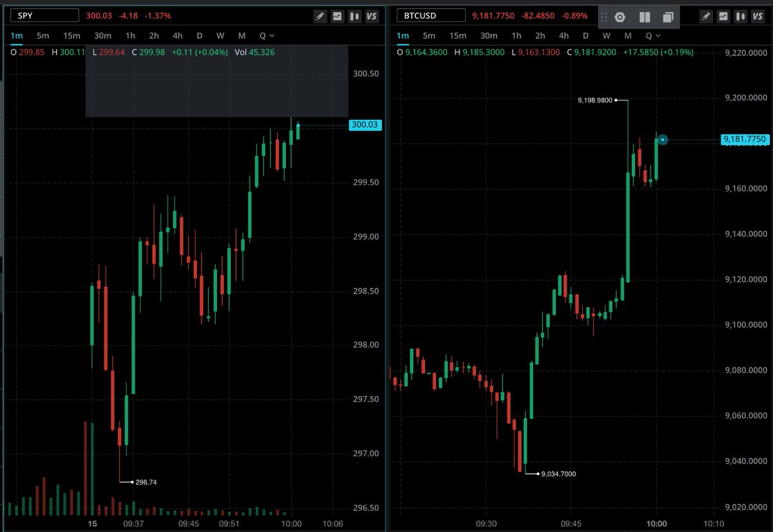This screenshot has height=532, width=773.
Task: Expand Q timeframe dropdown in BTCUSD chart
Action: [x=653, y=35]
